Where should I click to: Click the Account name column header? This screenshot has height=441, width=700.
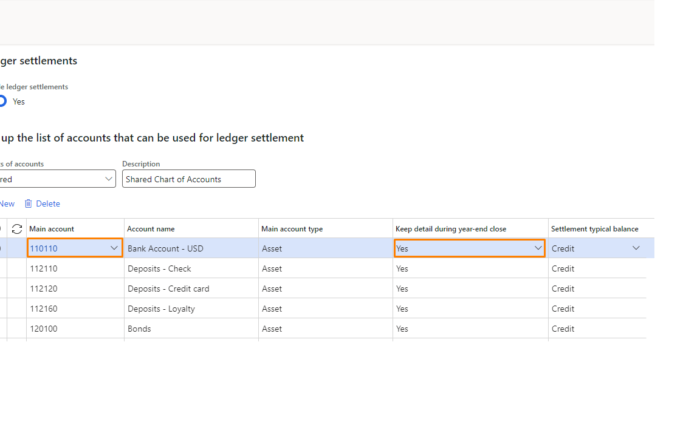point(151,229)
